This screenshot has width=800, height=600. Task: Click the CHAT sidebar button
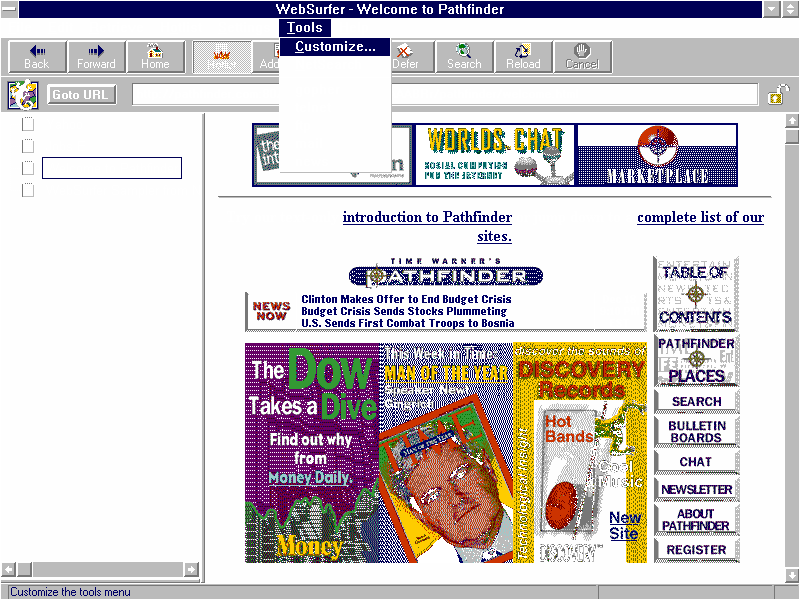[x=696, y=462]
